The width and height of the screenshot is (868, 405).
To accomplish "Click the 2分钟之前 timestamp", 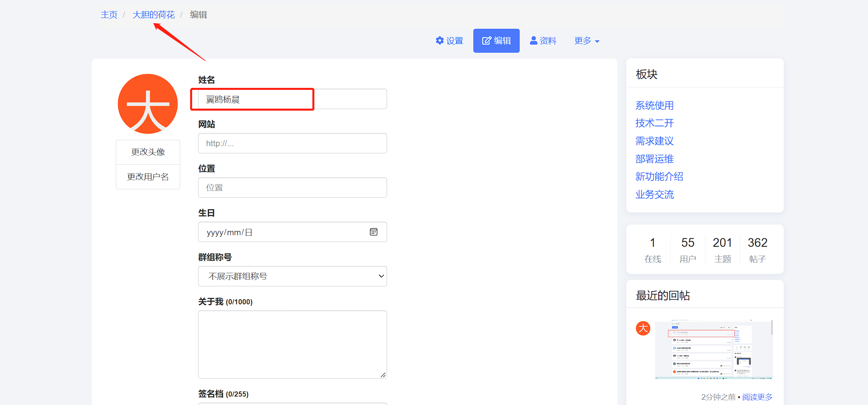I will pos(718,397).
